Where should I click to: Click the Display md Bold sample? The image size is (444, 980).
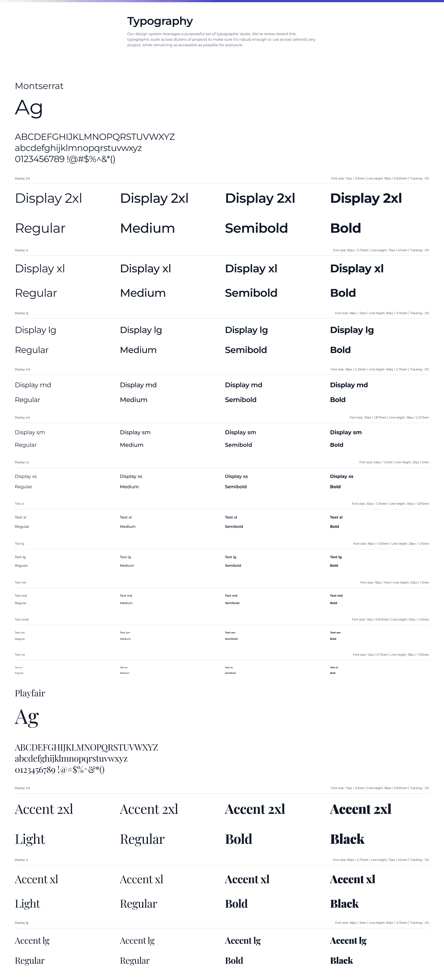click(x=349, y=392)
